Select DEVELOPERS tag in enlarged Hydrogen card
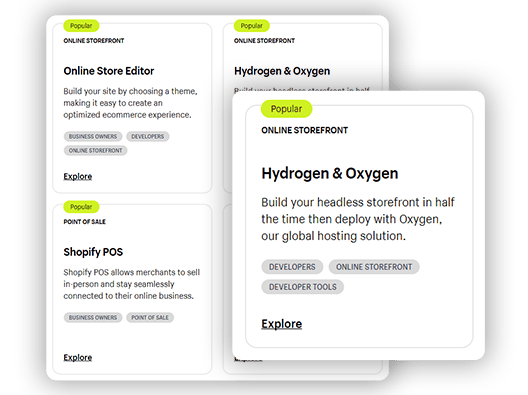Viewport: 528px width, 395px height. (x=292, y=267)
